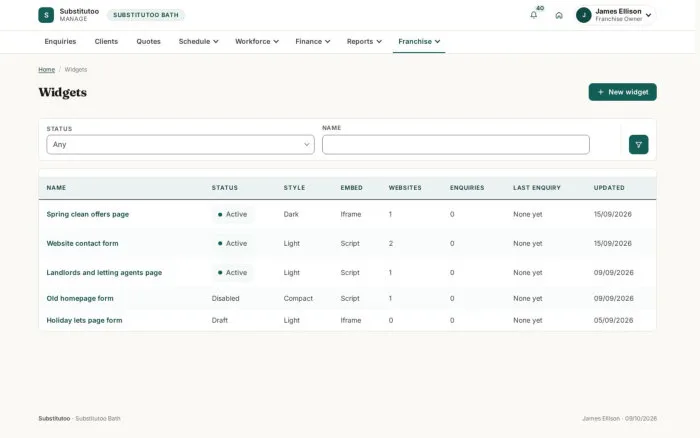The image size is (700, 438).
Task: Click the Updated column header
Action: pos(609,188)
